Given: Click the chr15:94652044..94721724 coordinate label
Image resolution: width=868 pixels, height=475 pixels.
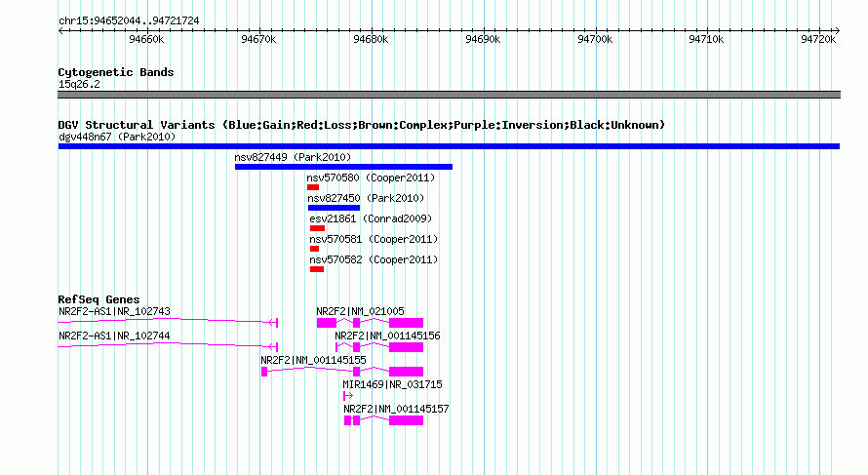Looking at the screenshot, I should 129,20.
